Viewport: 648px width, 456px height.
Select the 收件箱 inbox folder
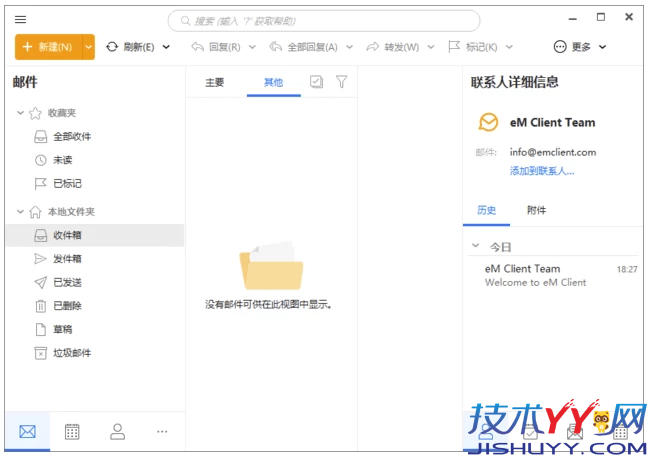[x=95, y=235]
